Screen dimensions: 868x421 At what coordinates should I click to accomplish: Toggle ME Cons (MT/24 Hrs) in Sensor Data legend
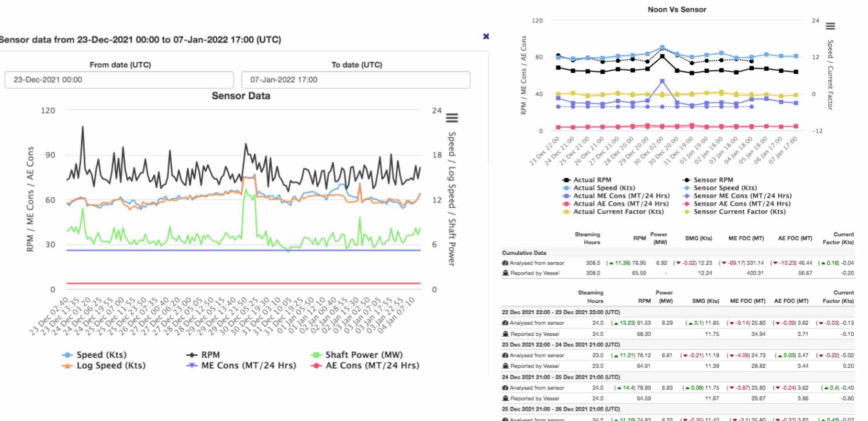[x=241, y=366]
